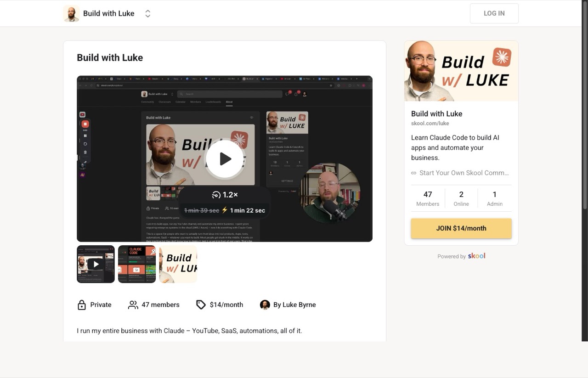Click the Build with Luke avatar in header

click(x=71, y=14)
